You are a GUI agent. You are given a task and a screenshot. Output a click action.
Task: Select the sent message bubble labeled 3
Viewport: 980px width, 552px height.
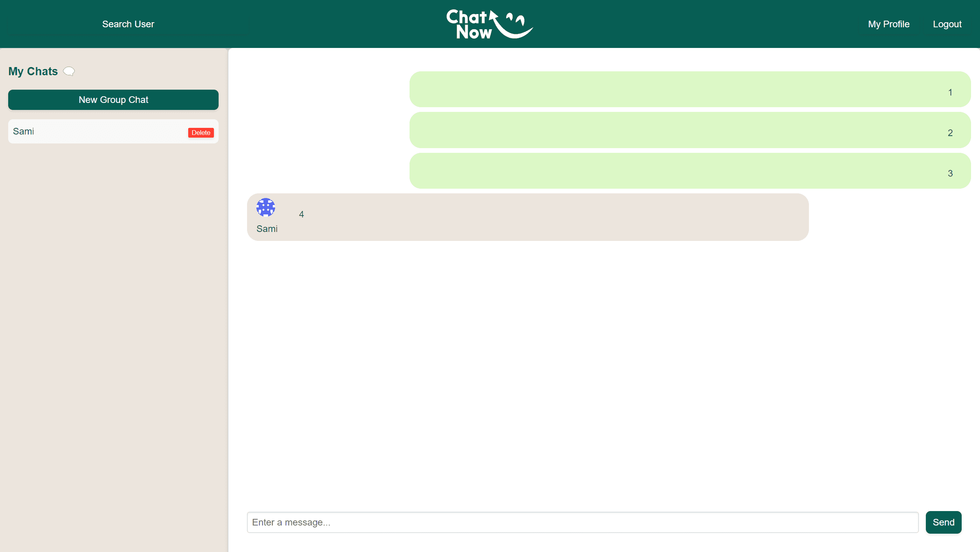(690, 171)
